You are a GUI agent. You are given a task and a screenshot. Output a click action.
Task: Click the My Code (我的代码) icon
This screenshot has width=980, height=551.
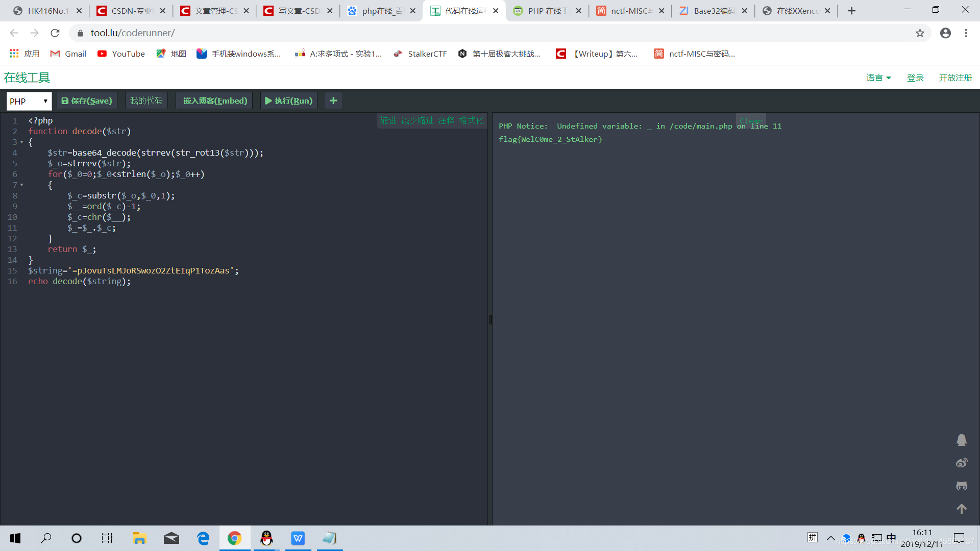[146, 100]
